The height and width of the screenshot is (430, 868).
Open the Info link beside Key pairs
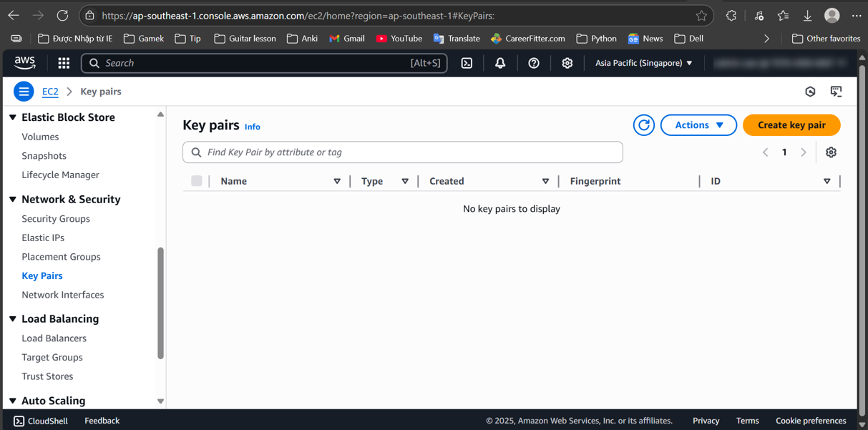coord(252,127)
